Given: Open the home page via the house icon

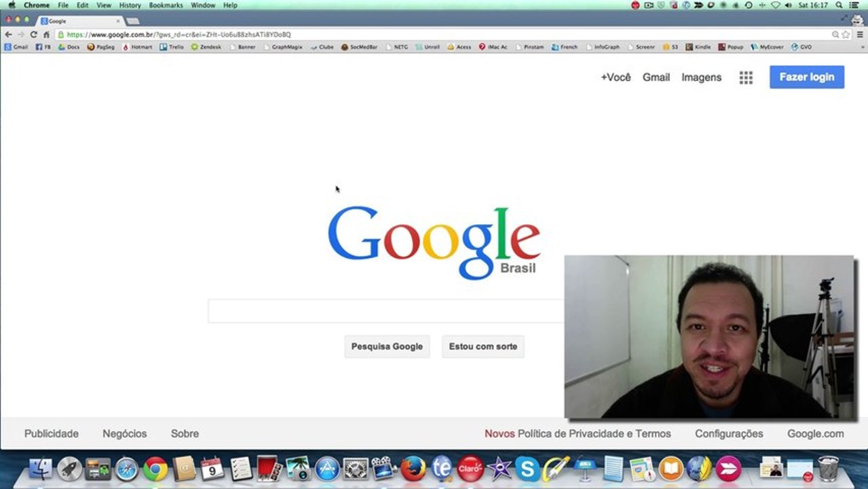Looking at the screenshot, I should [46, 34].
